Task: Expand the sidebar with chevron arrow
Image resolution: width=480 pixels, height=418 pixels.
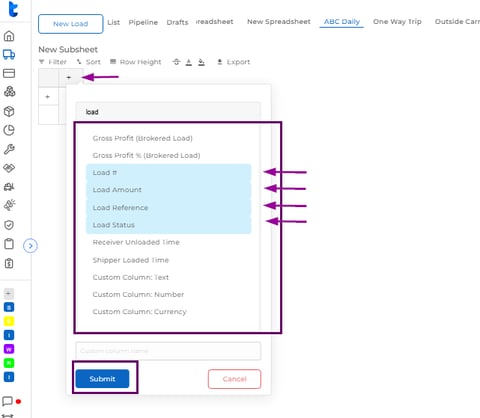Action: [30, 246]
